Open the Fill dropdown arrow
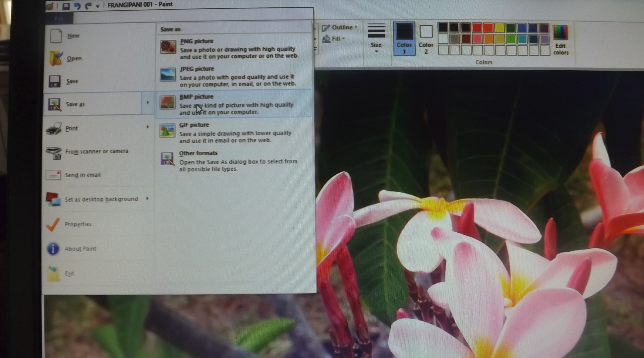This screenshot has width=644, height=358. coord(343,38)
